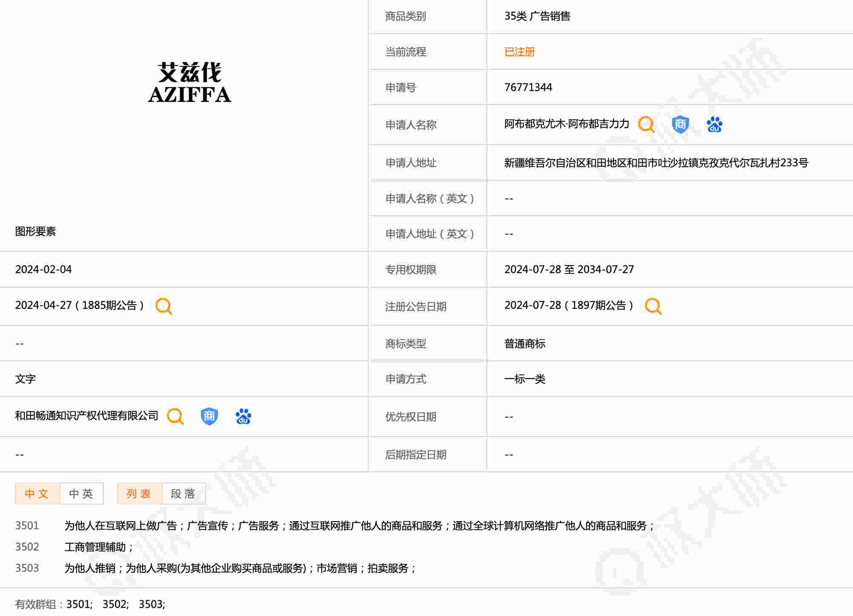The height and width of the screenshot is (616, 853).
Task: Click application number 76771344
Action: 528,87
